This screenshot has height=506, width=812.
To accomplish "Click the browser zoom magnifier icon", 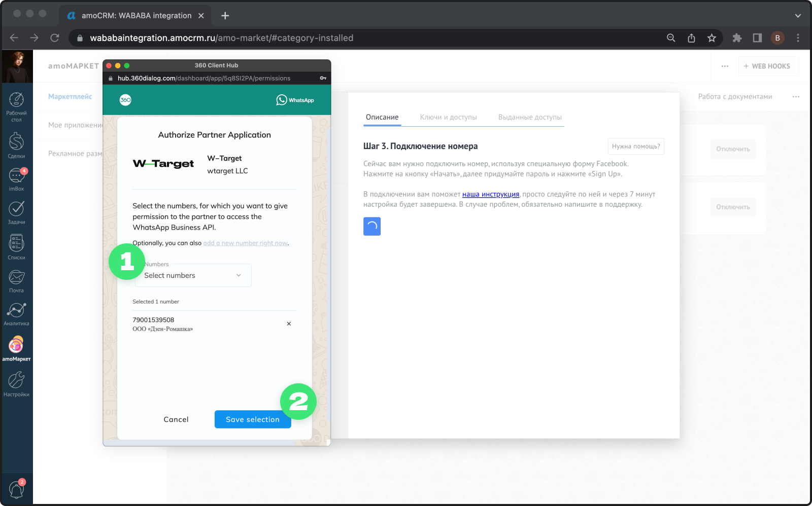I will (x=671, y=38).
